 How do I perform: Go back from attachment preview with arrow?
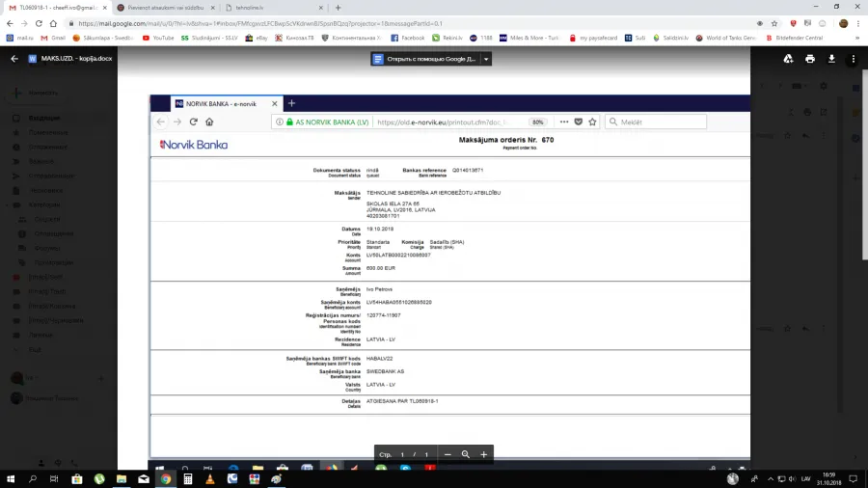tap(14, 59)
